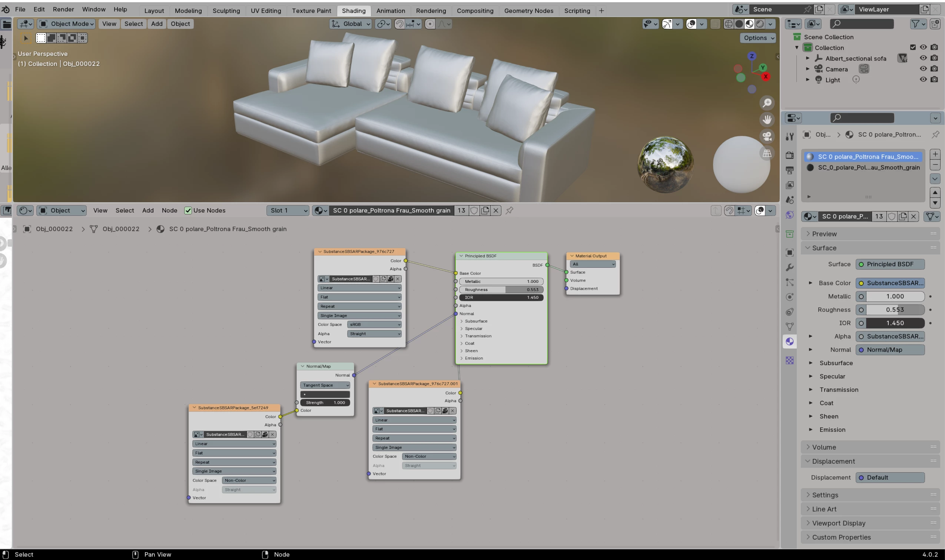Uncheck the Use Nodes checkbox

click(188, 211)
